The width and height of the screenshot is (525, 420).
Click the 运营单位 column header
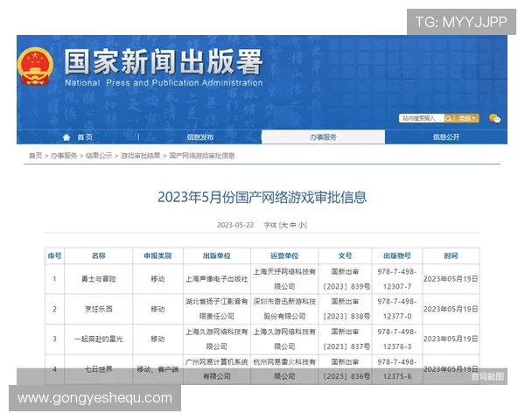tap(284, 255)
